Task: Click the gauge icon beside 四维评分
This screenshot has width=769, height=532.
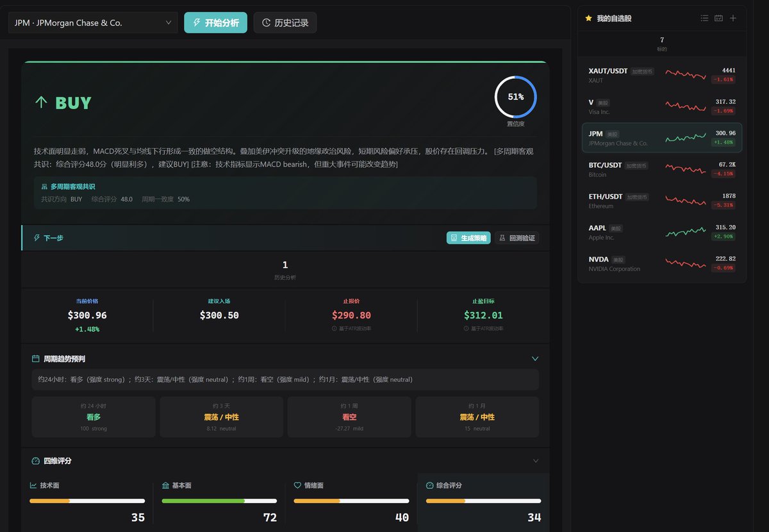Action: pyautogui.click(x=36, y=461)
